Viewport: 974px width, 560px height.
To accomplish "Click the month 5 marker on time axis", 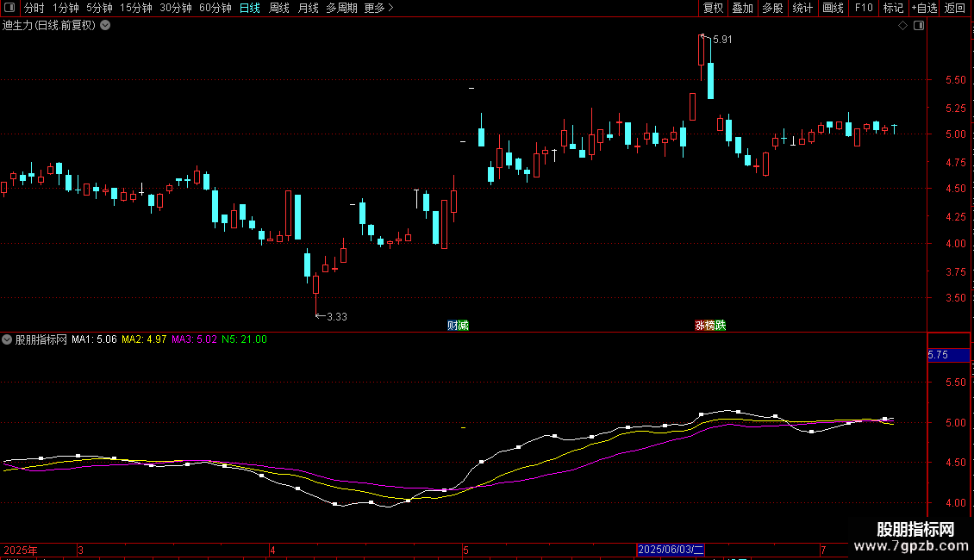I will (465, 550).
